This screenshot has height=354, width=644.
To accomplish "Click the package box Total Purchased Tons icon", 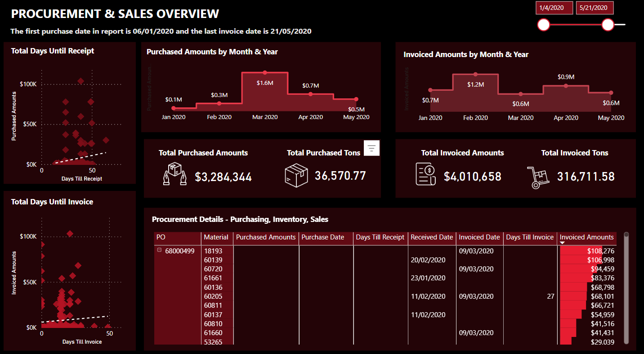I will point(296,175).
